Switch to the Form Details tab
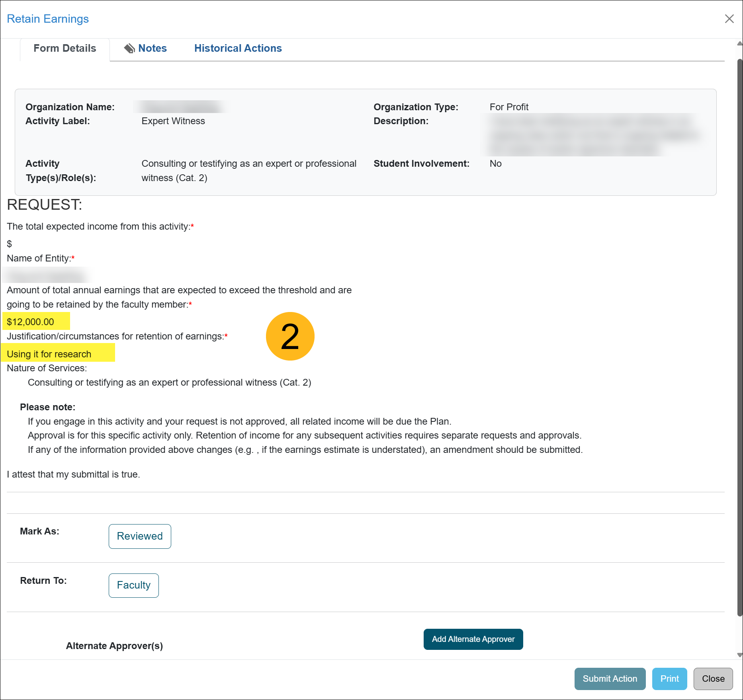Screen dimensions: 743x700 pyautogui.click(x=65, y=49)
